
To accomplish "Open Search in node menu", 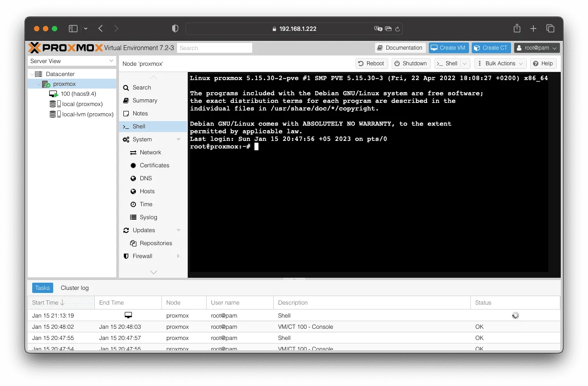I will (x=153, y=88).
